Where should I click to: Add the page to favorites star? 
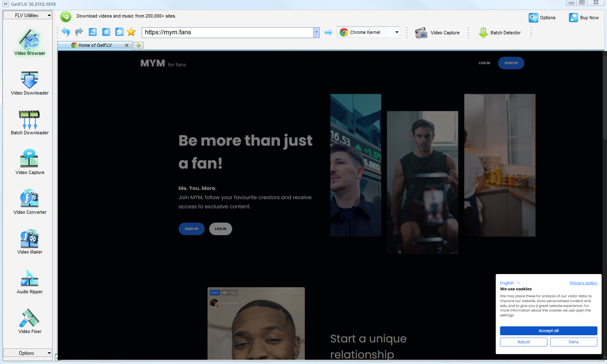click(x=131, y=32)
